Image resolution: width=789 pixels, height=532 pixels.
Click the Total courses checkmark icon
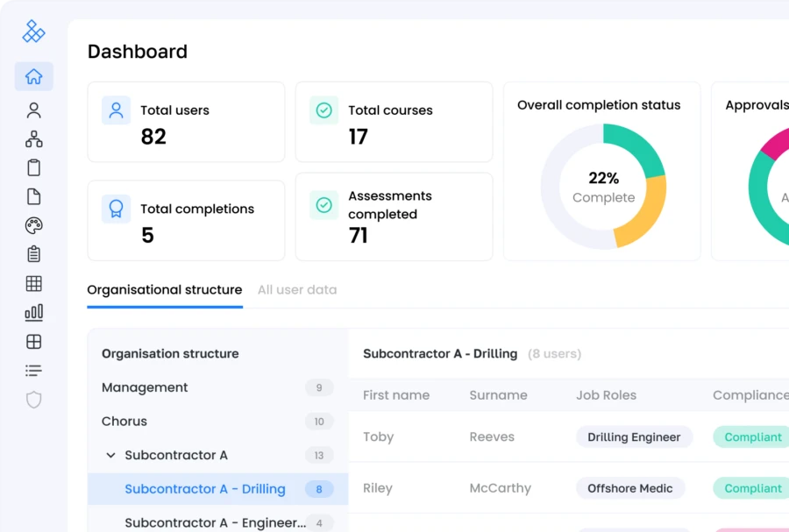tap(324, 110)
